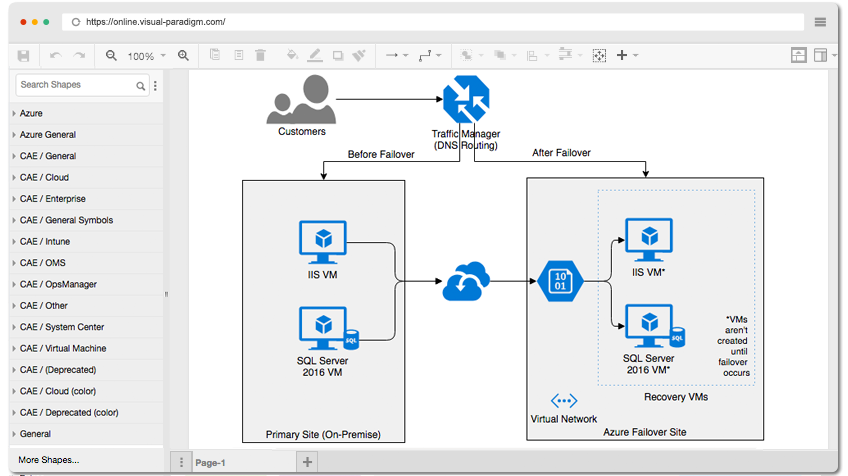Click the Delete trash icon
The height and width of the screenshot is (476, 848).
(260, 55)
